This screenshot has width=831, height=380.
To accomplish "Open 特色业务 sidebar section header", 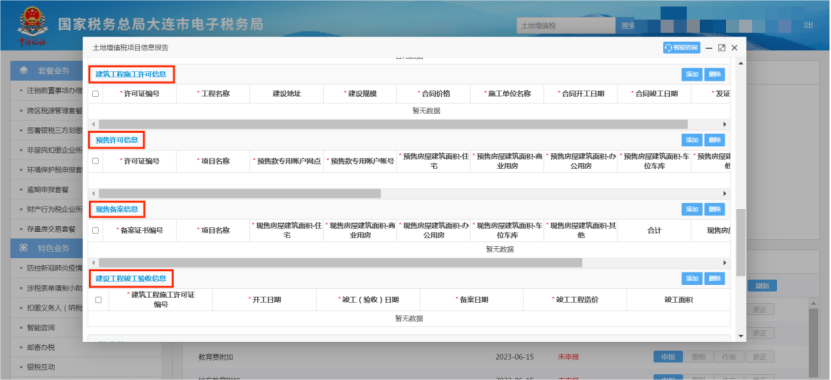I will click(47, 248).
